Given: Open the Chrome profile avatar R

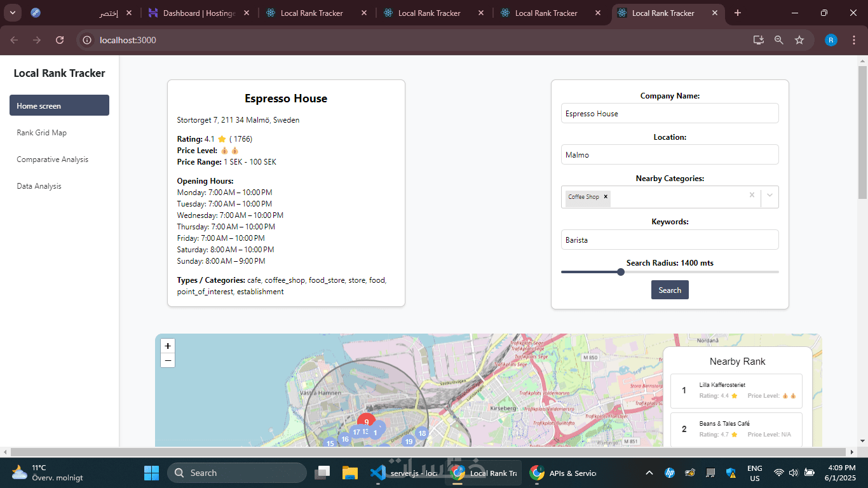Looking at the screenshot, I should (831, 40).
